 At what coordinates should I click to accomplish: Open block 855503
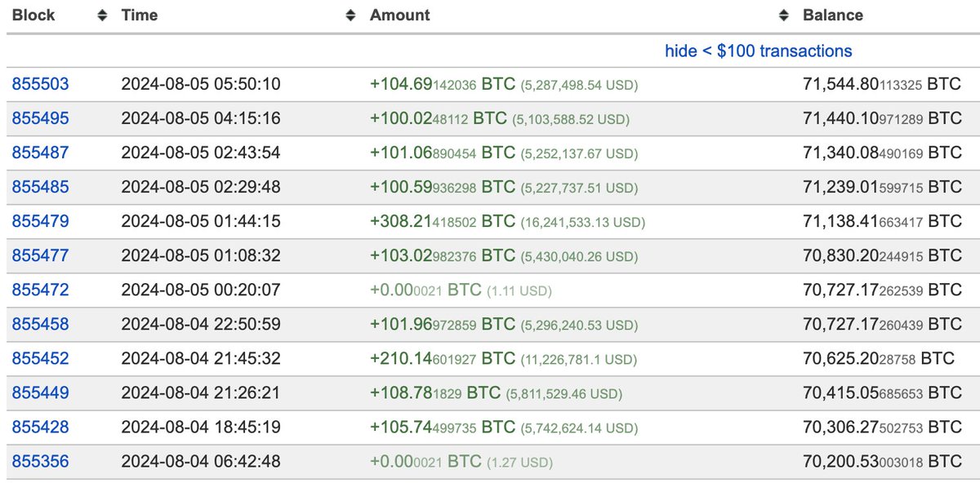(x=40, y=84)
